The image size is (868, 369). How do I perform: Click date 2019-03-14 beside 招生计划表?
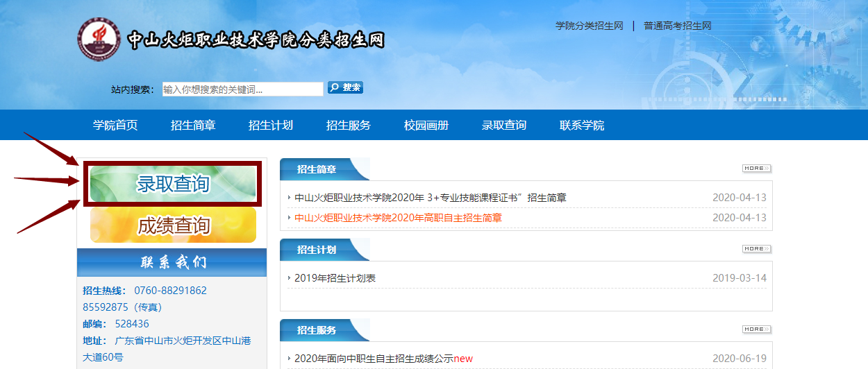pyautogui.click(x=740, y=278)
